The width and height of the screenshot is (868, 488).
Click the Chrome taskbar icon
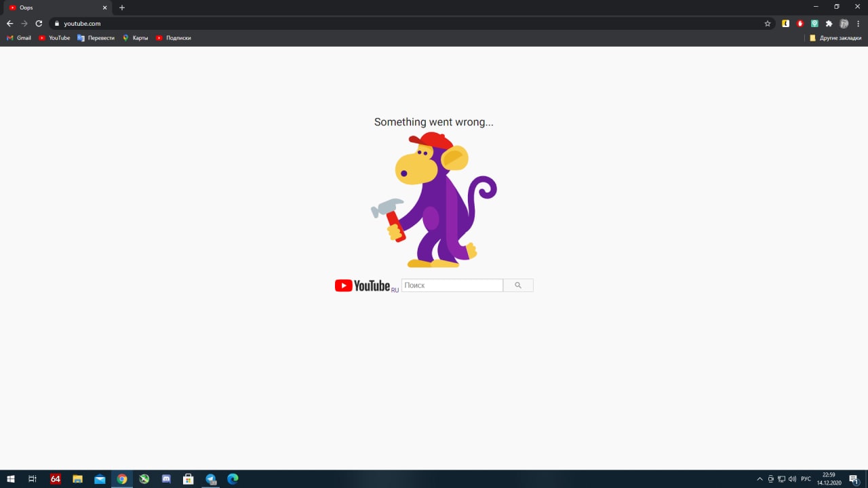click(x=122, y=479)
